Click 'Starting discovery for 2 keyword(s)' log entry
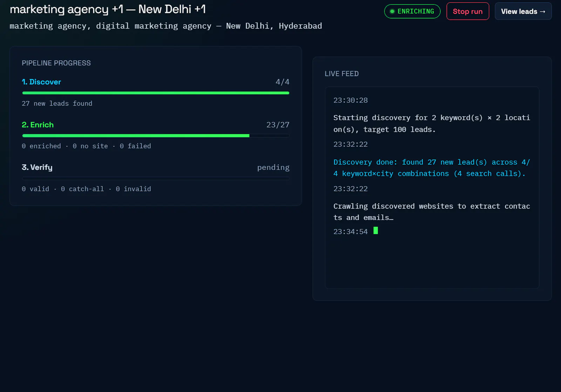This screenshot has height=392, width=561. pyautogui.click(x=432, y=123)
